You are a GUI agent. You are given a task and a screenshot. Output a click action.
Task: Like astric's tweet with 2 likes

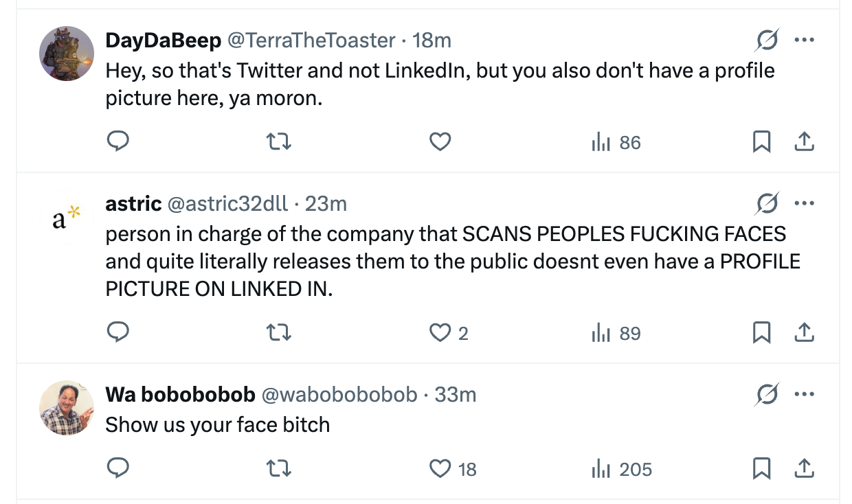coord(440,333)
